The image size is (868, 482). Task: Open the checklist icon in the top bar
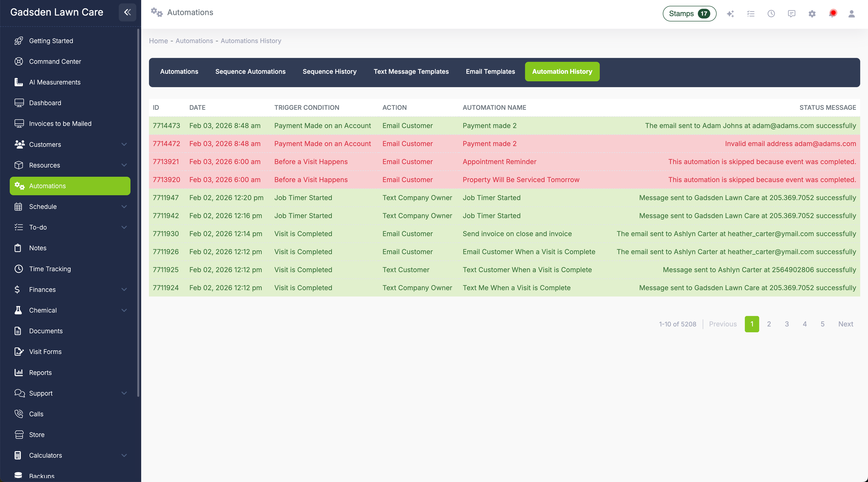pos(751,14)
